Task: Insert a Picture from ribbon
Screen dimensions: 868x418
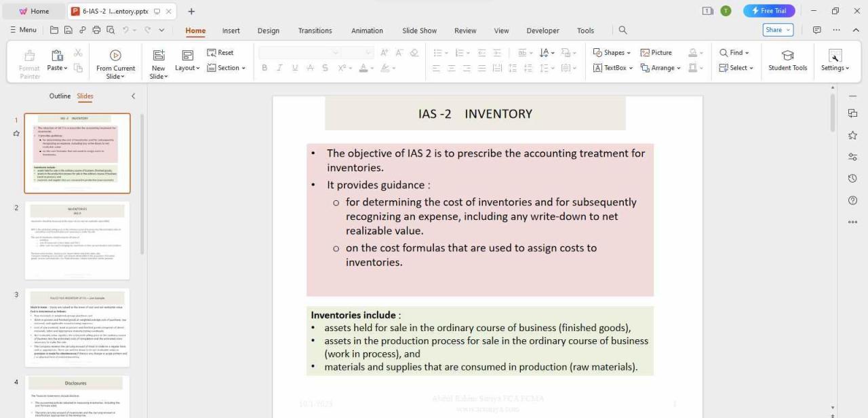Action: [x=656, y=52]
